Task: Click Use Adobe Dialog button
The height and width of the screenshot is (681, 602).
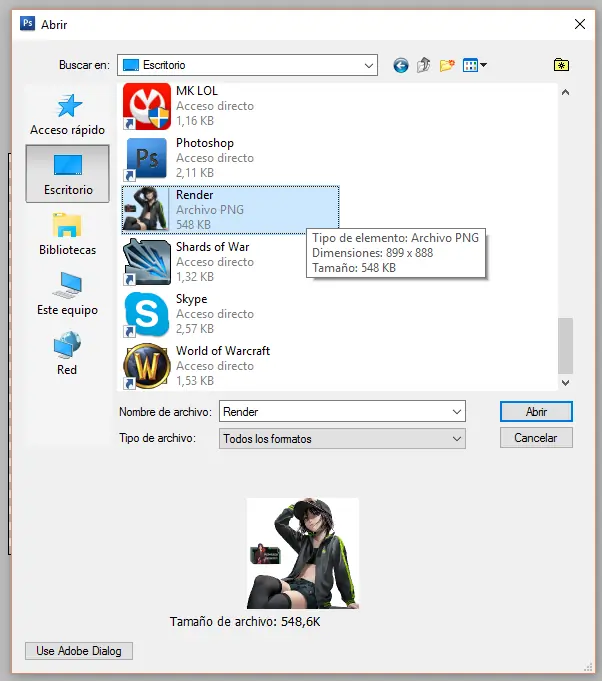Action: pyautogui.click(x=79, y=651)
